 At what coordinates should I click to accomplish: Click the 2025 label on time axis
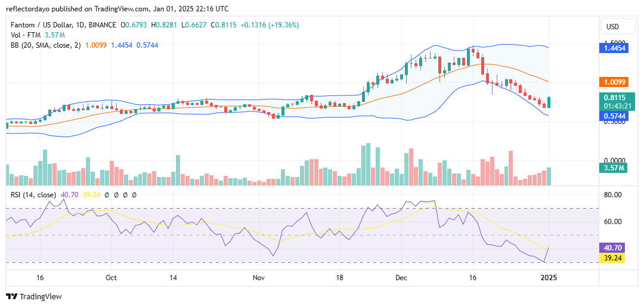pos(549,277)
